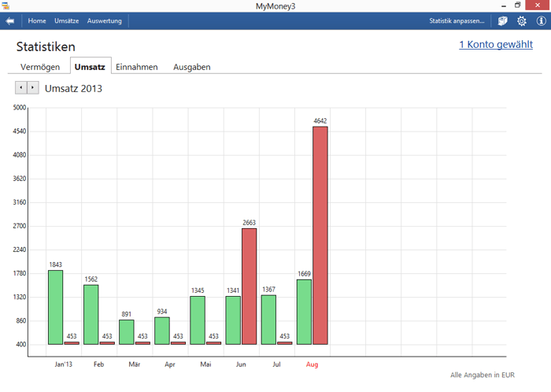Click Statistik anpassen... button
Viewport: 551px width, 392px height.
click(x=457, y=21)
